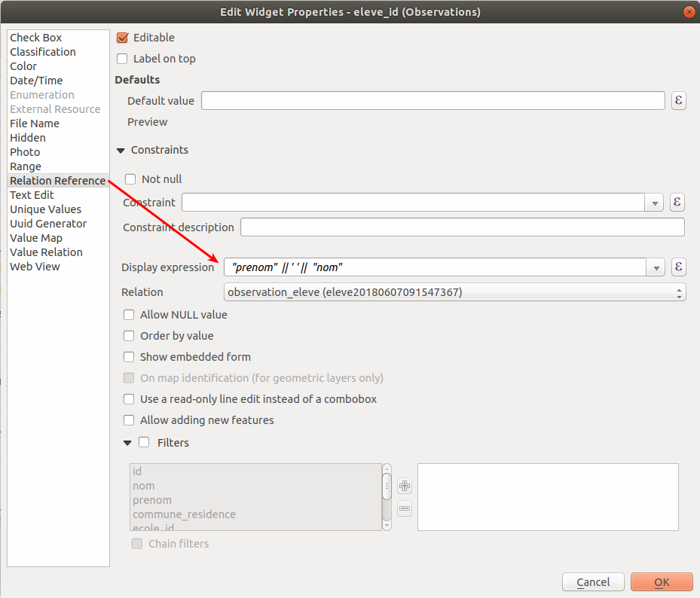The image size is (700, 598).
Task: Collapse the Filters section triangle
Action: tap(127, 443)
